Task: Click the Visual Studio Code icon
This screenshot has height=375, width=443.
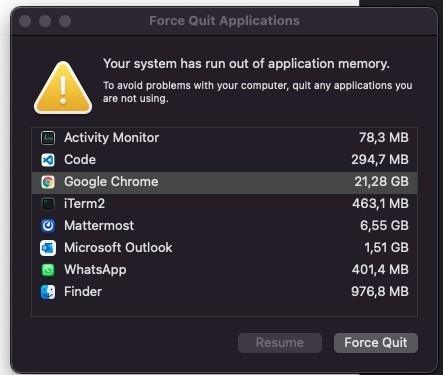Action: pos(48,160)
